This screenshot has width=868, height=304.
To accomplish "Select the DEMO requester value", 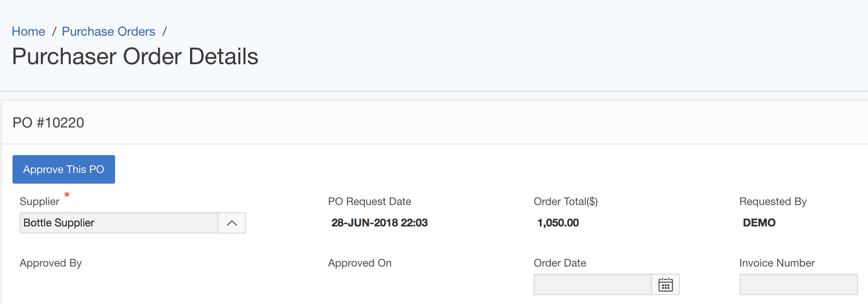I will coord(759,223).
